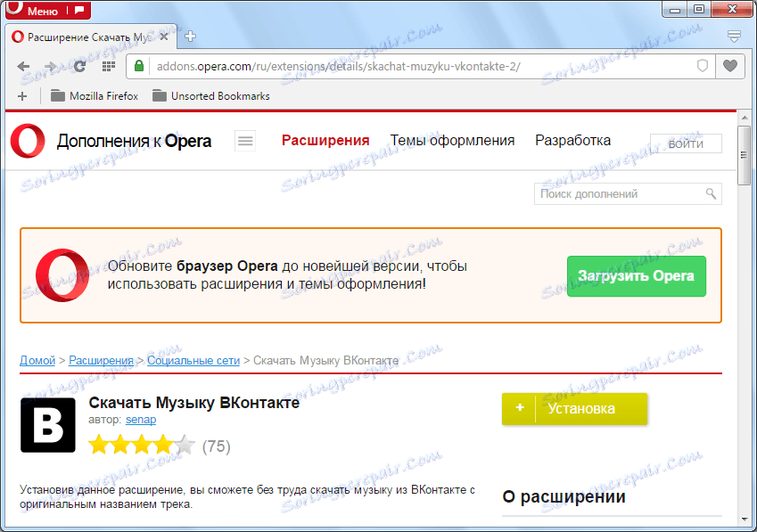Click the green padlock security badge
The width and height of the screenshot is (757, 532).
pos(138,66)
